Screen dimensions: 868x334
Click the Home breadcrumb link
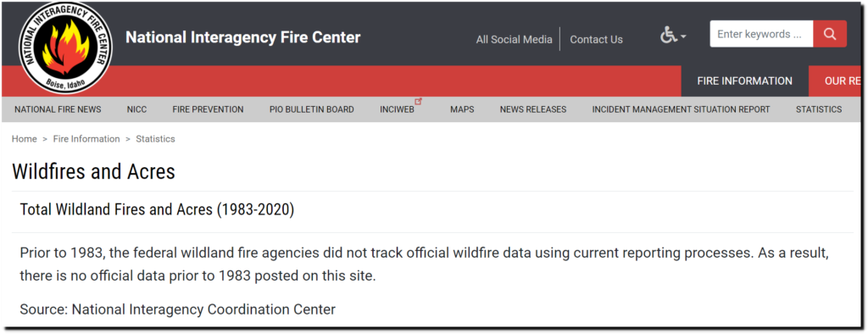(x=25, y=139)
